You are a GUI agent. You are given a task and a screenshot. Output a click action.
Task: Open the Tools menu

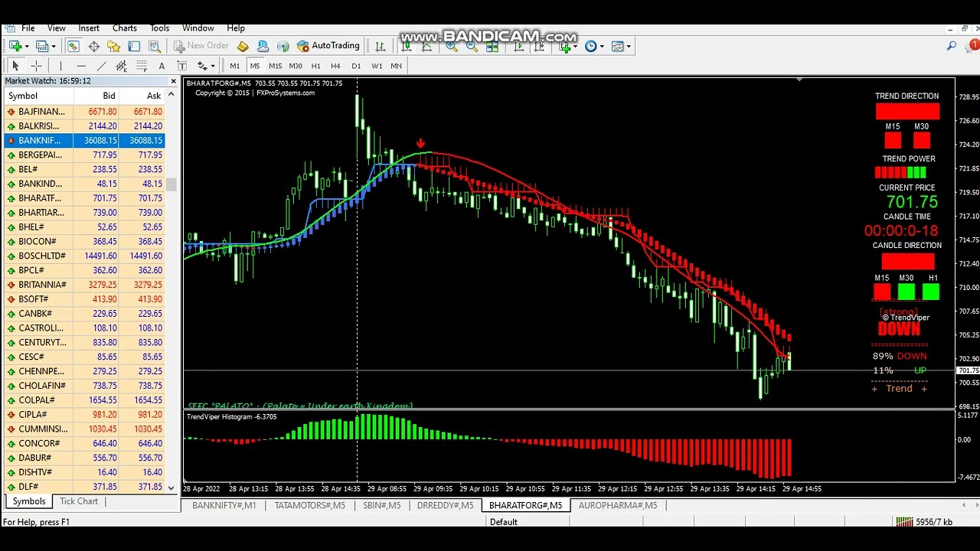160,28
